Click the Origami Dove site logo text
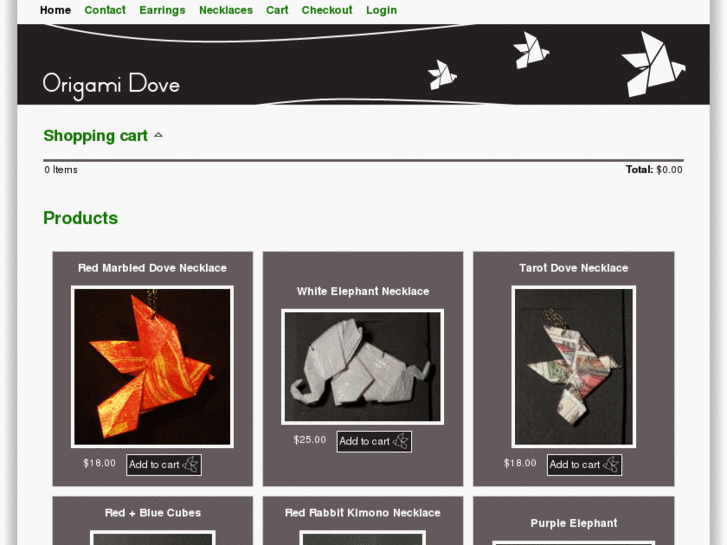 111,85
